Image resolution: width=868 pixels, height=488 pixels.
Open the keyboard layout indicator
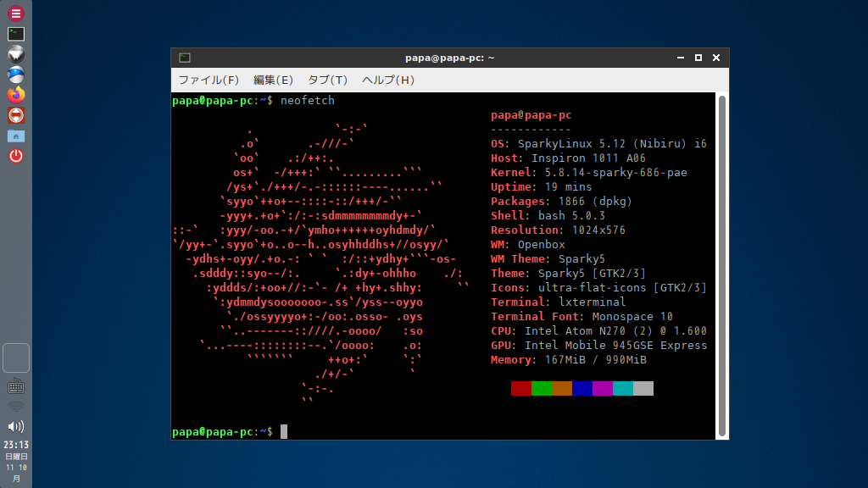[x=16, y=386]
